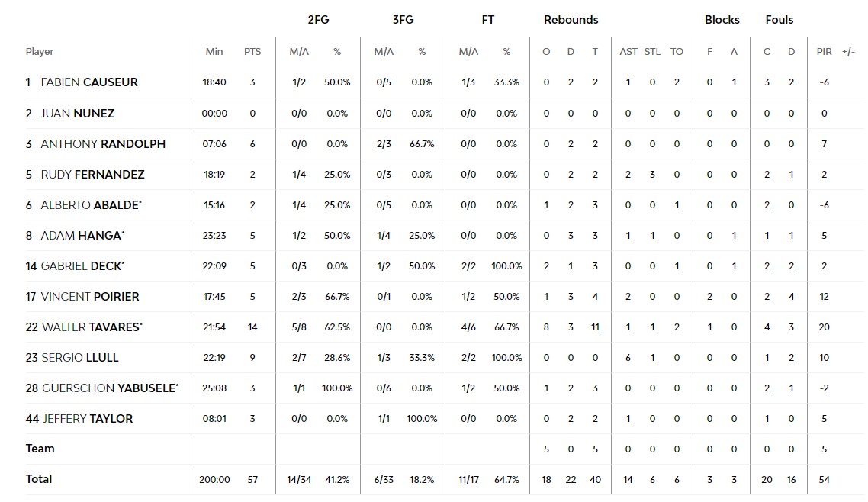This screenshot has width=868, height=502.
Task: Click the +/- column header
Action: (848, 52)
